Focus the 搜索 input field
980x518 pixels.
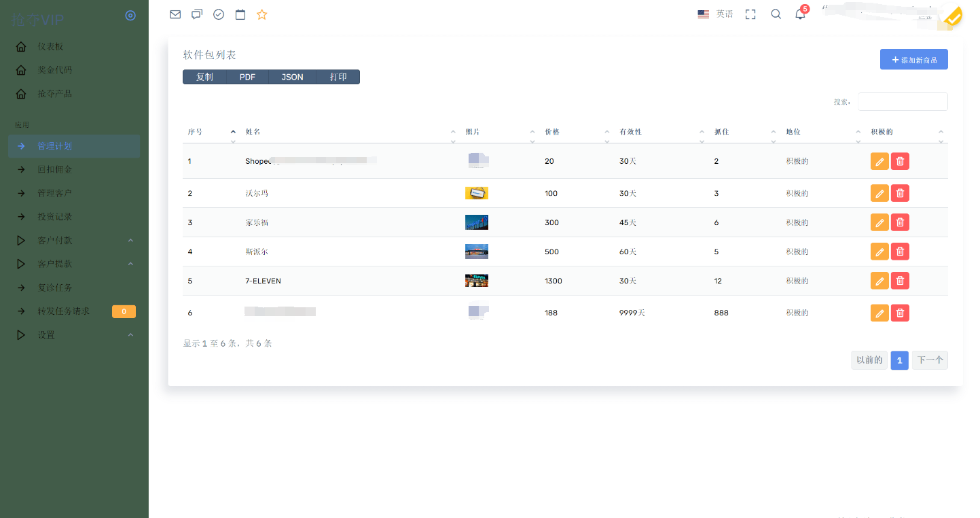(903, 101)
